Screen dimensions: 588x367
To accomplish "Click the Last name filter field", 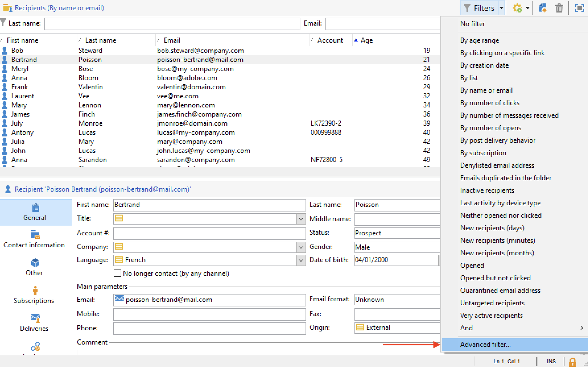I will (x=172, y=24).
